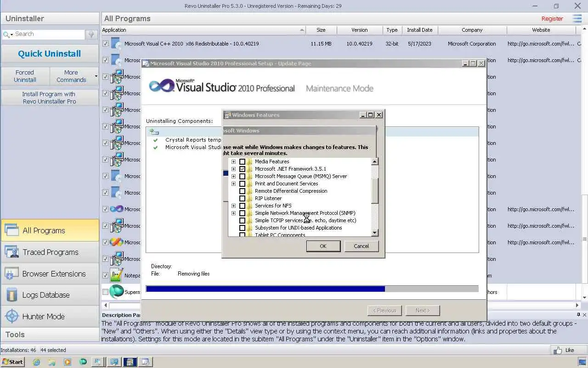Image resolution: width=588 pixels, height=368 pixels.
Task: Open the hamburger menu beside Register
Action: coord(577,18)
